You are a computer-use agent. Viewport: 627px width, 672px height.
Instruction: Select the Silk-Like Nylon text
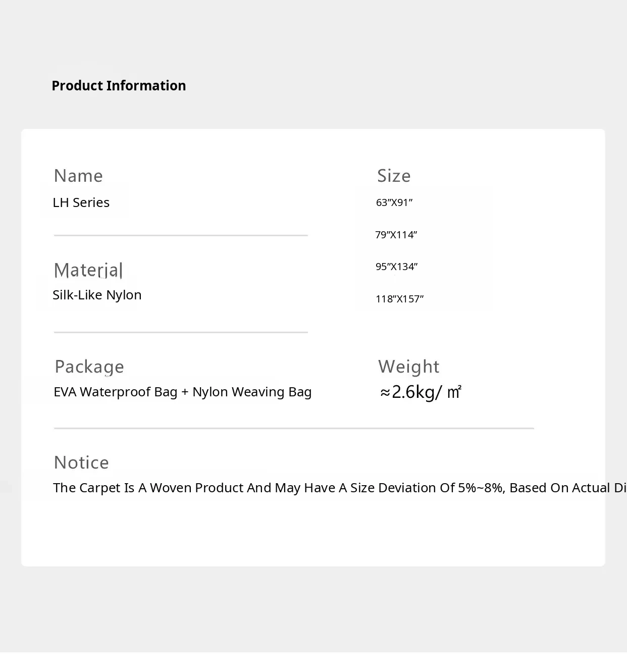coord(97,295)
